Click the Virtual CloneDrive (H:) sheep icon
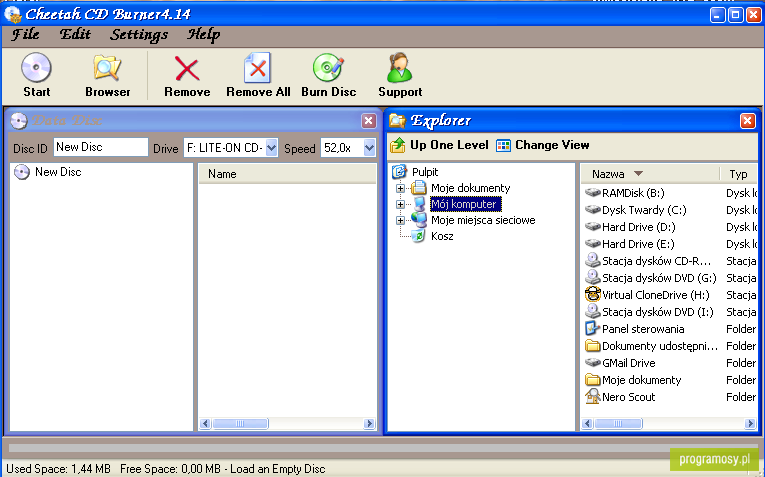This screenshot has width=765, height=477. coord(592,295)
